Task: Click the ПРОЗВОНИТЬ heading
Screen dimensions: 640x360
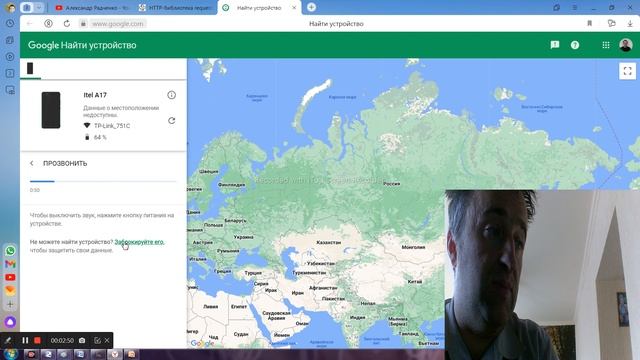Action: click(65, 163)
